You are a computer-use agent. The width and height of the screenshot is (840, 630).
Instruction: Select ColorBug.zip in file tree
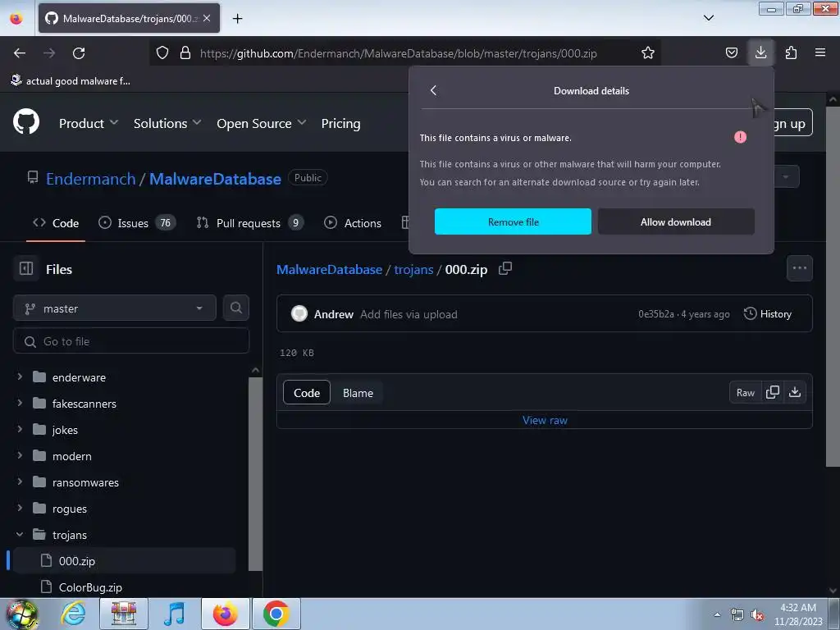124,587
